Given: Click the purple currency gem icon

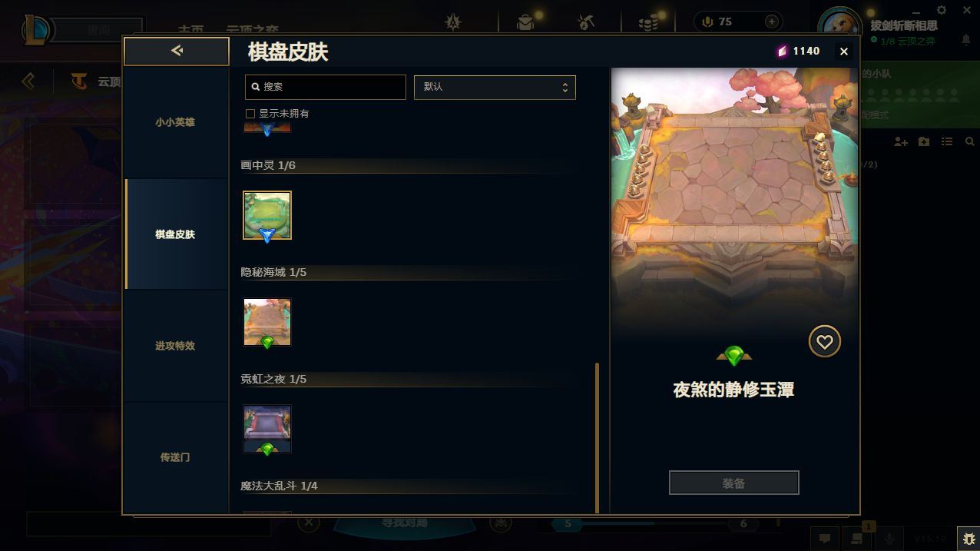Looking at the screenshot, I should 782,51.
